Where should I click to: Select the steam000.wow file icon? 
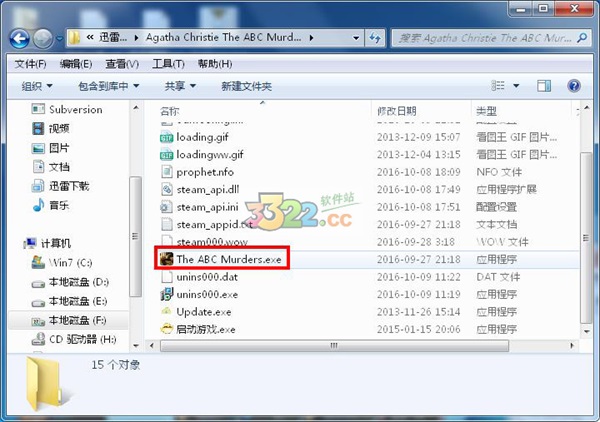(x=166, y=241)
